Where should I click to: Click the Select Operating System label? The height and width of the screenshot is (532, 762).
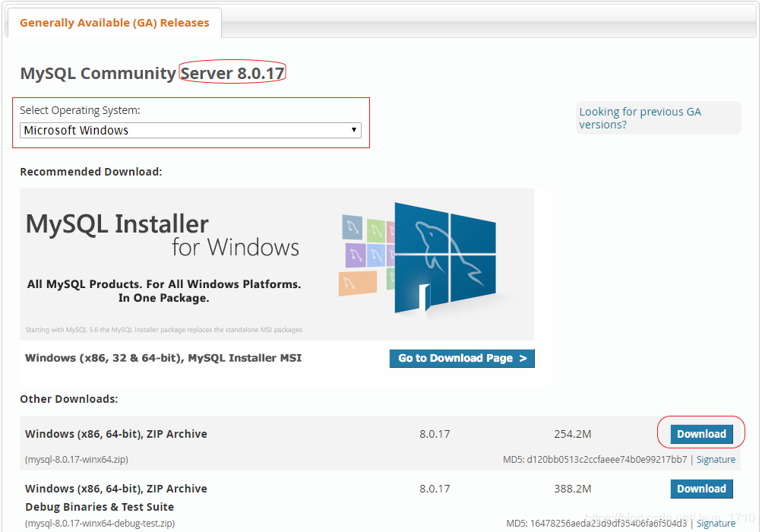(x=80, y=110)
